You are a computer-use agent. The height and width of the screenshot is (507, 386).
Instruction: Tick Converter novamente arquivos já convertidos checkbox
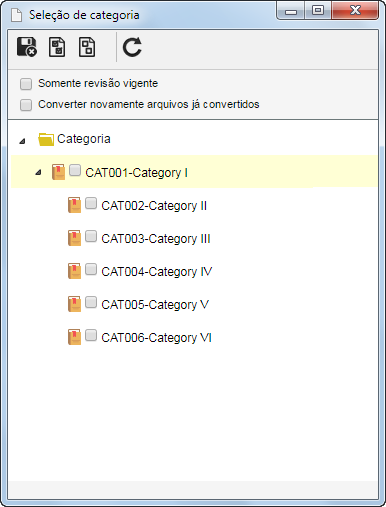click(26, 105)
